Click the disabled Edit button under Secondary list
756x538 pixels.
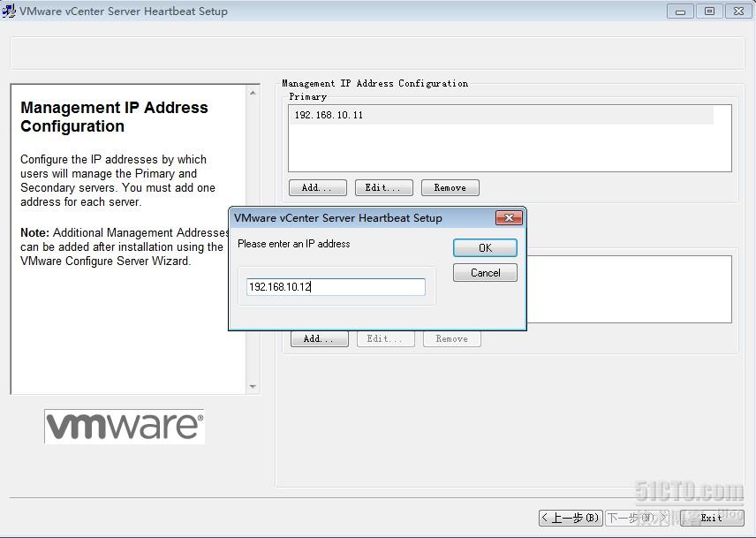coord(386,339)
